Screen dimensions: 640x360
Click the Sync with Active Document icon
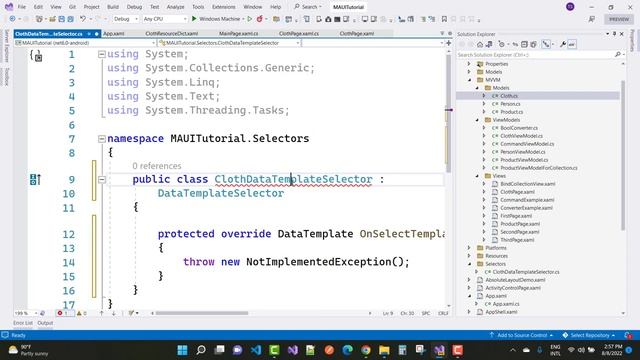pyautogui.click(x=515, y=44)
